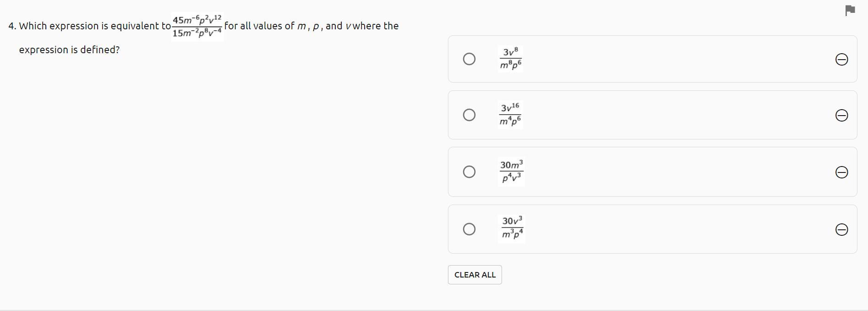The width and height of the screenshot is (868, 311).
Task: Click the text "Which expression is equivalent to"
Action: (x=95, y=26)
